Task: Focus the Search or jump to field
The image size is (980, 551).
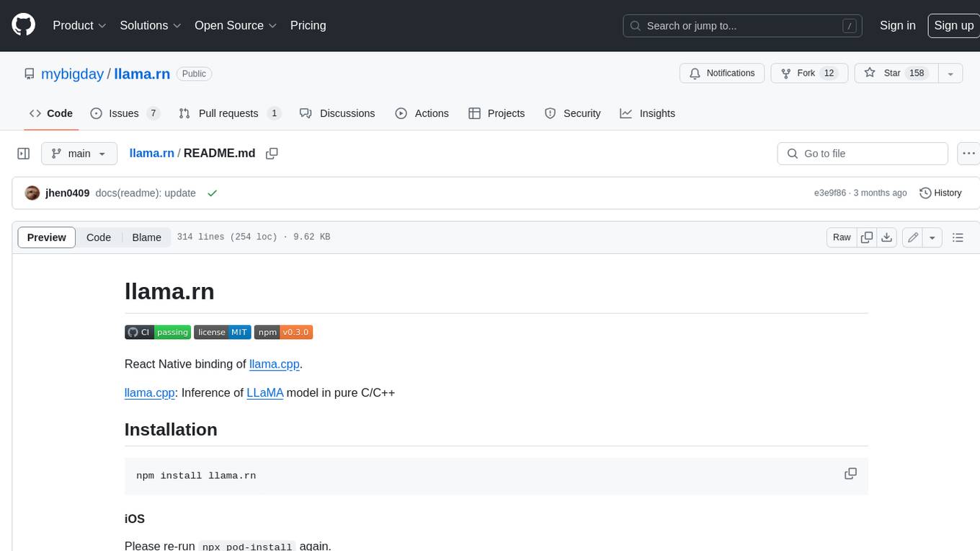Action: point(744,26)
